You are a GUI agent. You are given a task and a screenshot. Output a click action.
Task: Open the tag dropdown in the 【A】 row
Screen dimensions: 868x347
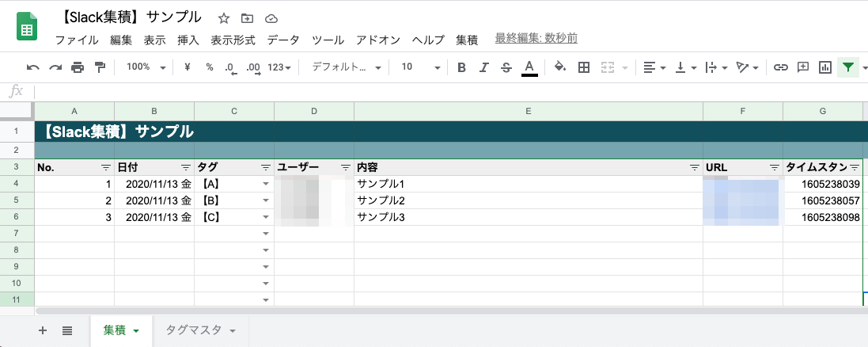click(267, 184)
